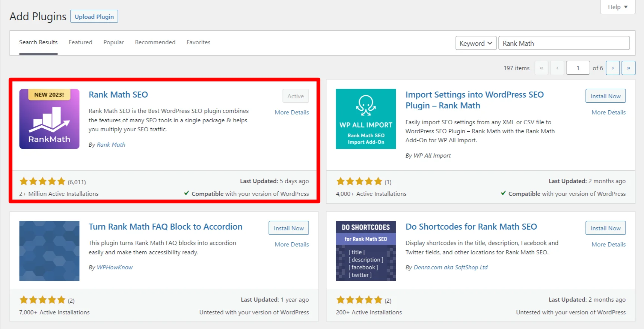Viewport: 644px width, 329px height.
Task: Click 4,000+ Active Installations text
Action: tap(371, 194)
